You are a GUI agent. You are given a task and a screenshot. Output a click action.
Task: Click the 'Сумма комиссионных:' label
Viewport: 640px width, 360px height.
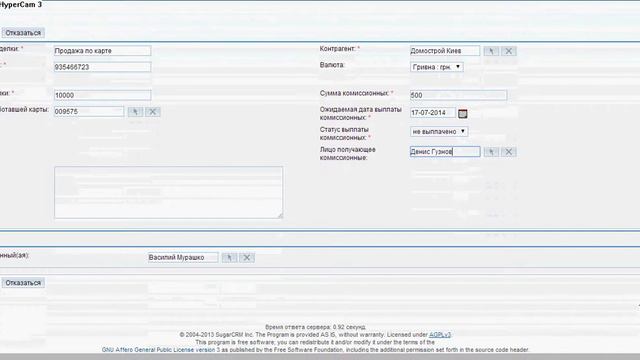(x=355, y=93)
